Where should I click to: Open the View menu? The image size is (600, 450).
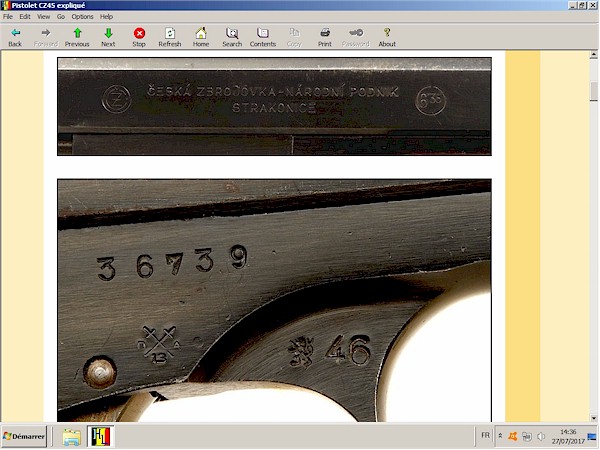click(x=43, y=16)
